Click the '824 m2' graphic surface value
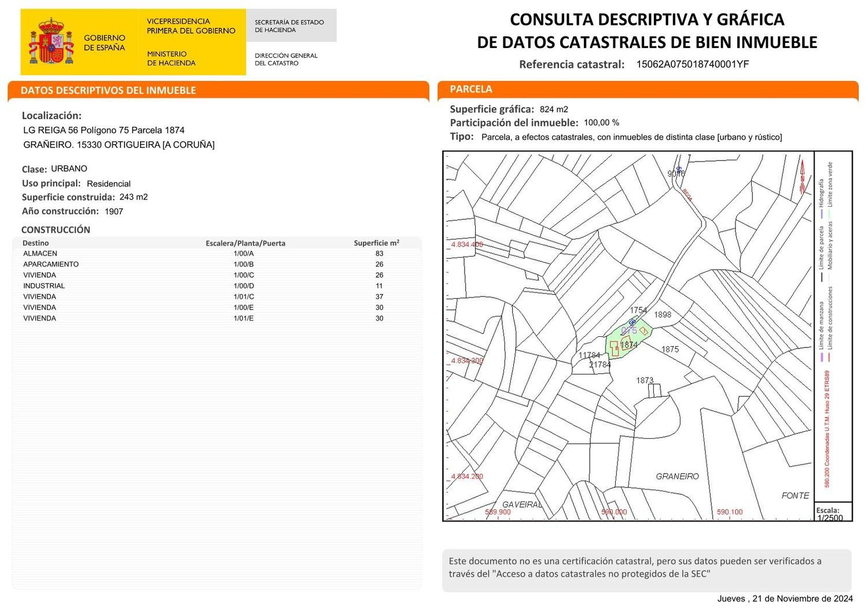Screen dimensions: 868x613 554,109
